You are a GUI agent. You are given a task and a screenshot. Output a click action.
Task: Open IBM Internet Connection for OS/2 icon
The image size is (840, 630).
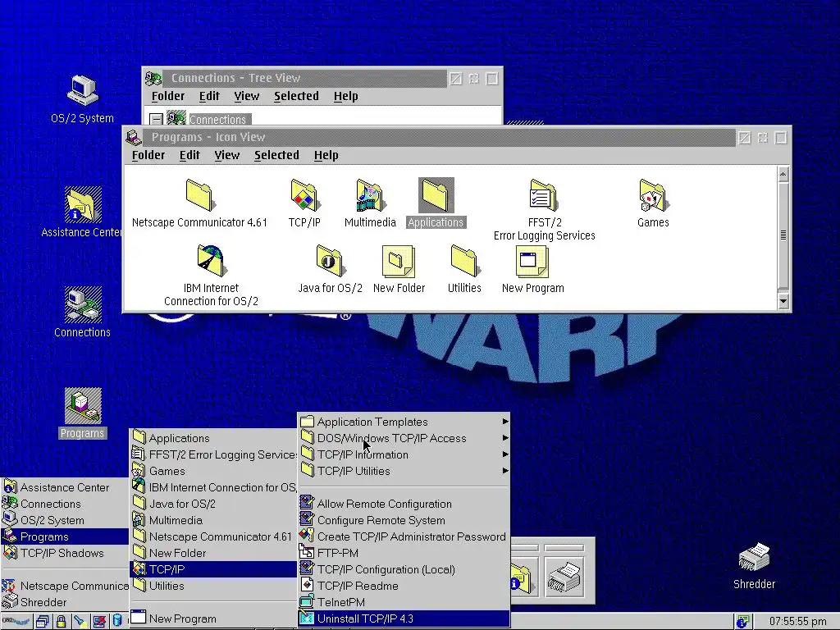tap(212, 261)
